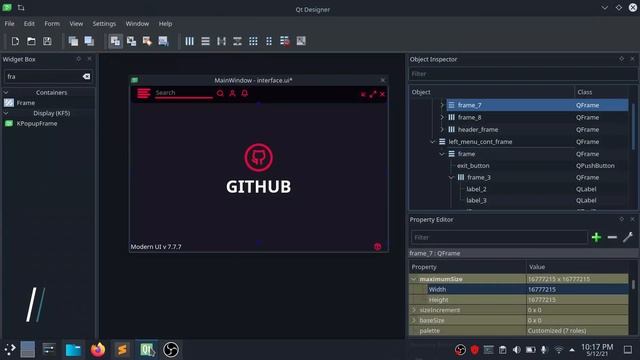Expand the baseSize property
640x360 pixels.
click(x=414, y=320)
